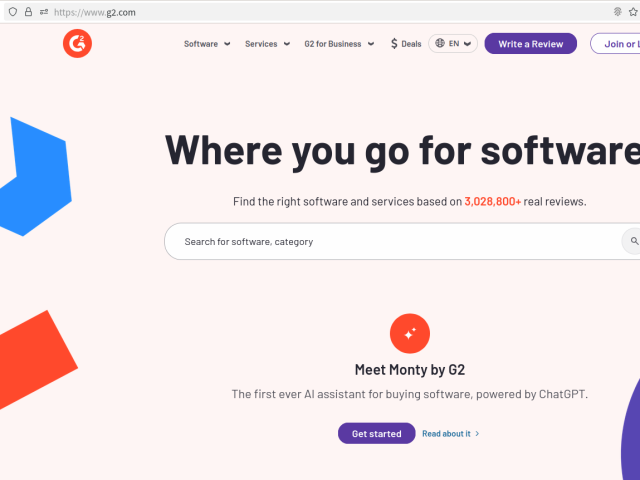Image resolution: width=640 pixels, height=480 pixels.
Task: Click the Get started button
Action: click(x=376, y=434)
